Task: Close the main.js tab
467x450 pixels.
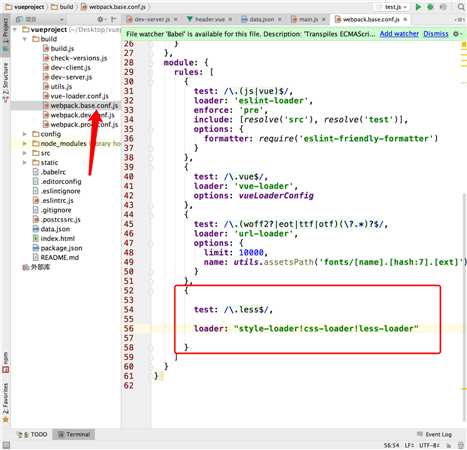Action: [323, 19]
